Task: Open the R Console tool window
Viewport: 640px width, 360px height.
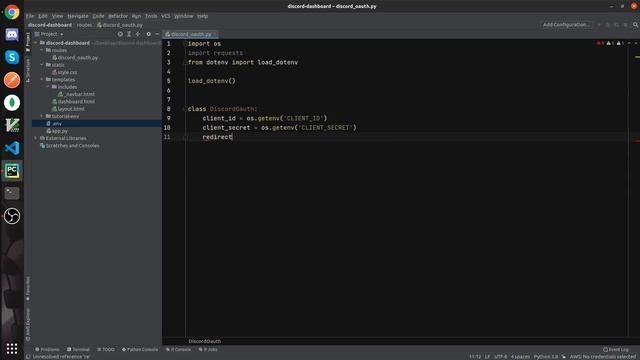Action: (x=178, y=350)
